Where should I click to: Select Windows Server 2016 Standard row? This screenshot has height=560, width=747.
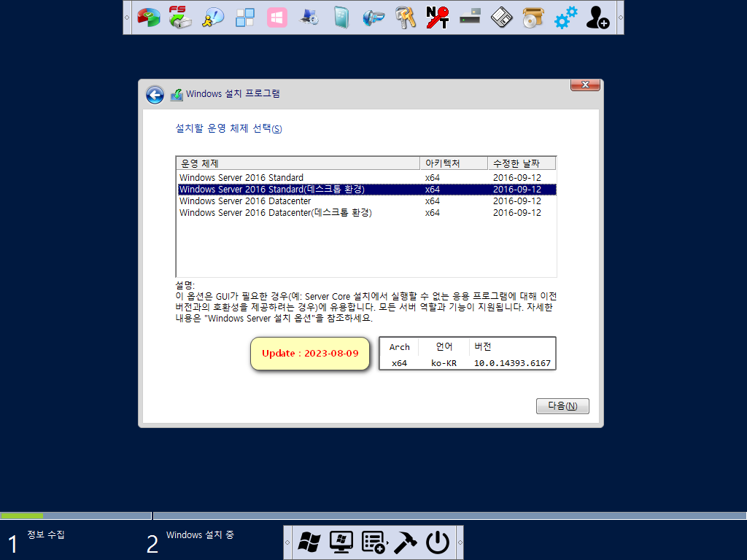click(367, 178)
